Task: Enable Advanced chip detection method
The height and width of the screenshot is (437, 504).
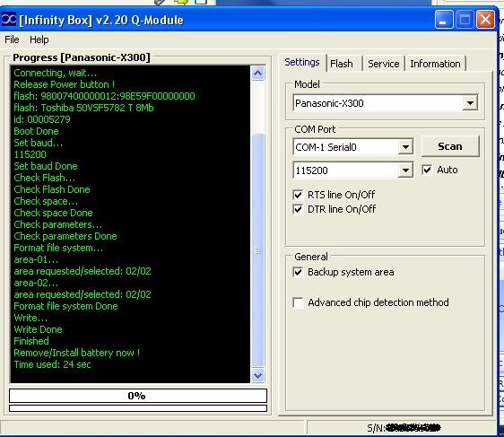Action: (298, 302)
